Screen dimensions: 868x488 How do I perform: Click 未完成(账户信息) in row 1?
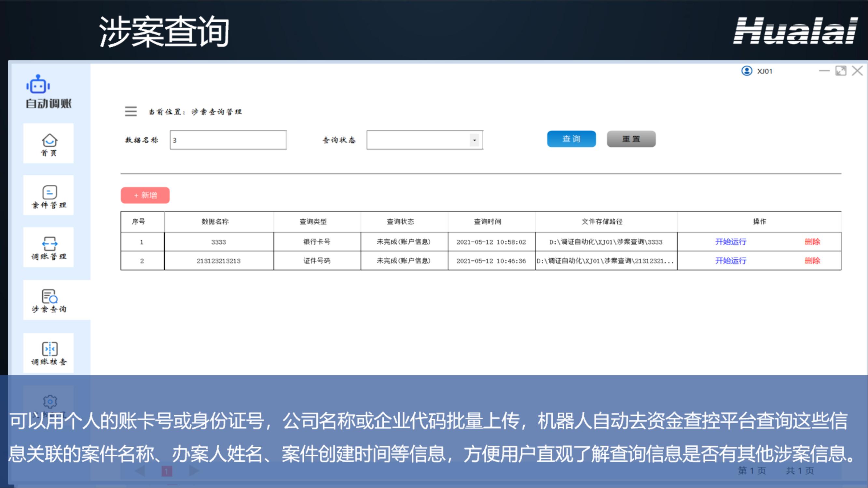click(404, 242)
